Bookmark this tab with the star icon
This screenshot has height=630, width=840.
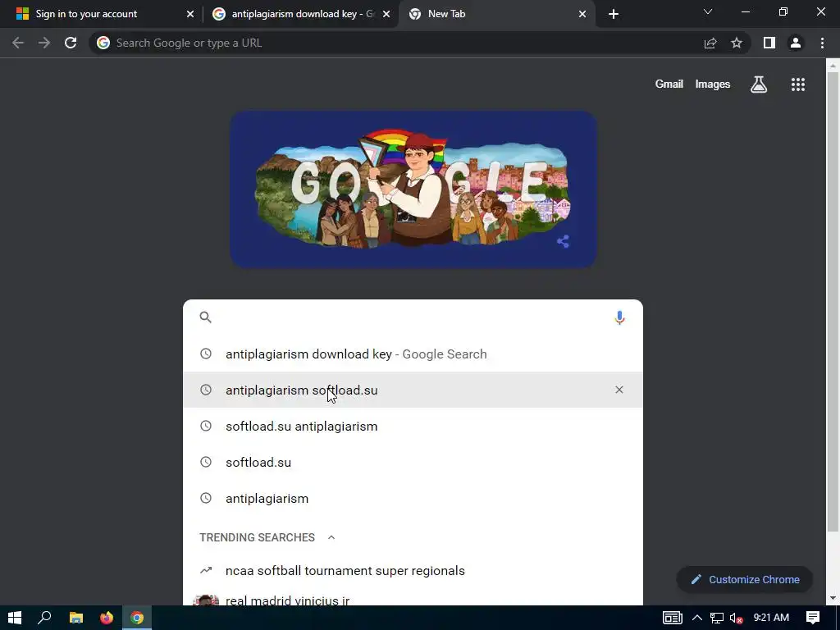click(x=737, y=43)
